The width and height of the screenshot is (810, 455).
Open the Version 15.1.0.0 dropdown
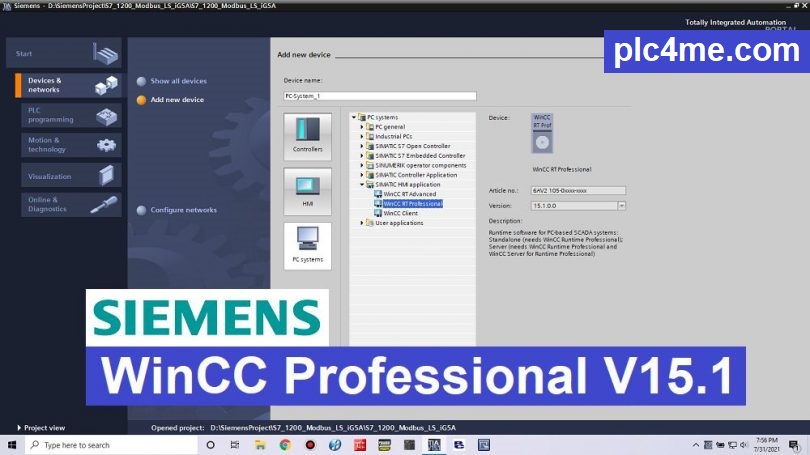tap(621, 205)
